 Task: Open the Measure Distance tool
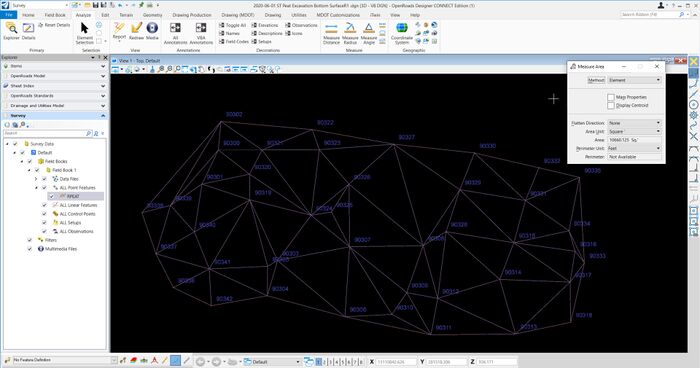coord(331,33)
